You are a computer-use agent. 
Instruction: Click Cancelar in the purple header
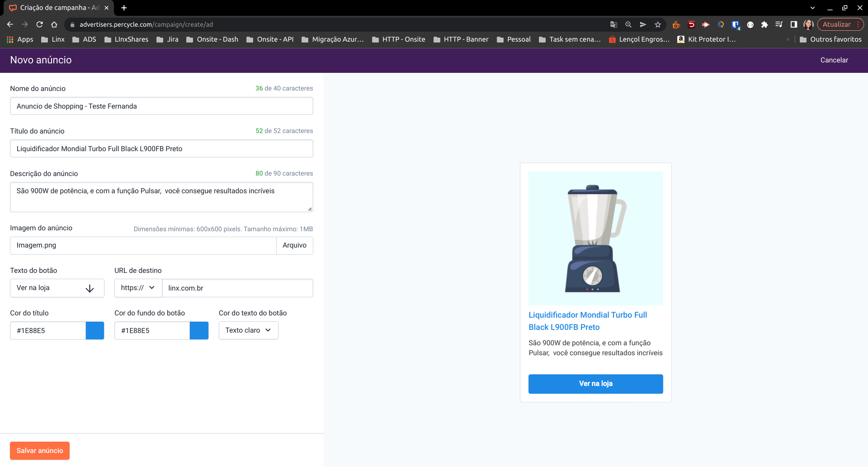pos(834,60)
